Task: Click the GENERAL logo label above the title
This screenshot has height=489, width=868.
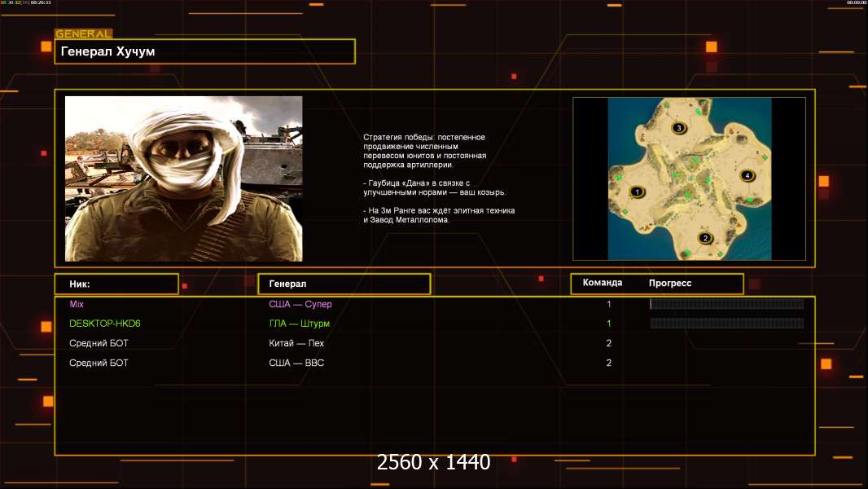Action: [83, 34]
